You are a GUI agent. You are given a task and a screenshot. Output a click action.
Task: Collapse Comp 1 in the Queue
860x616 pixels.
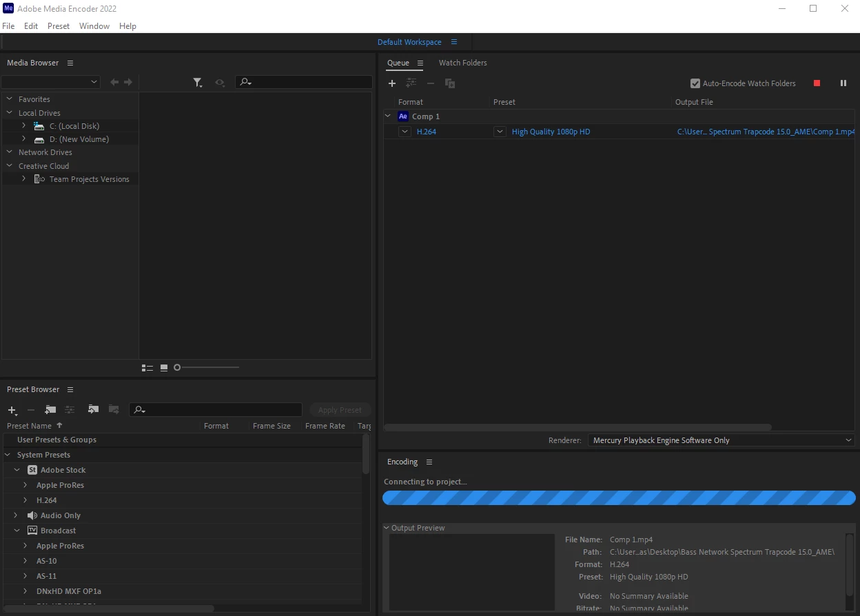388,116
